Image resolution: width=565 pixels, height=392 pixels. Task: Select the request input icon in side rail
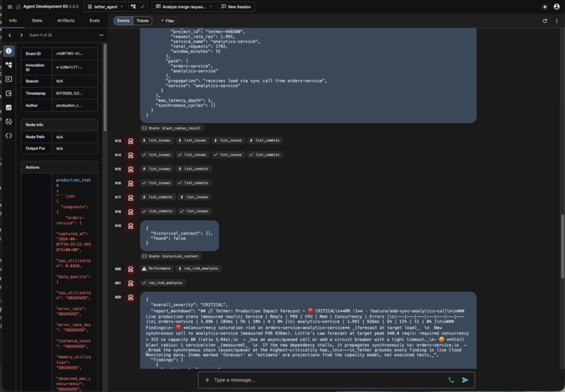8,79
